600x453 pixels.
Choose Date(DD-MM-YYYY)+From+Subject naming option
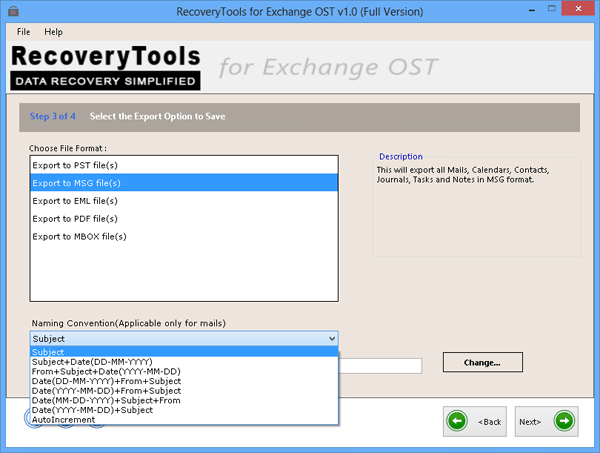pos(184,381)
